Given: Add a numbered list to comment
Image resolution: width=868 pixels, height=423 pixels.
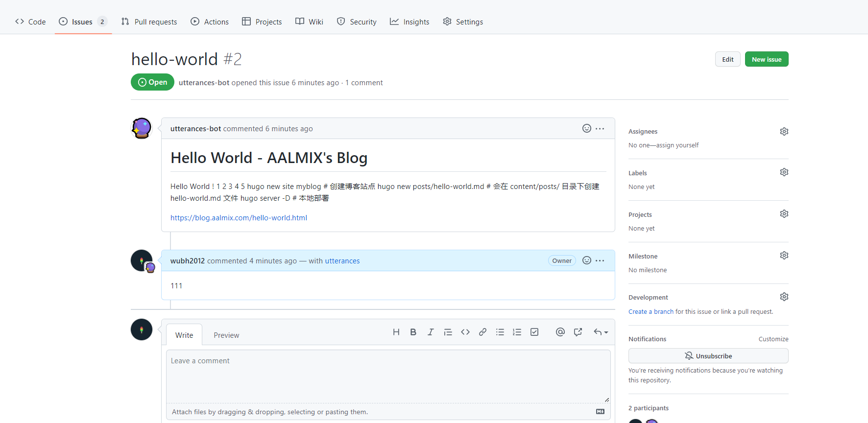Looking at the screenshot, I should [x=517, y=332].
